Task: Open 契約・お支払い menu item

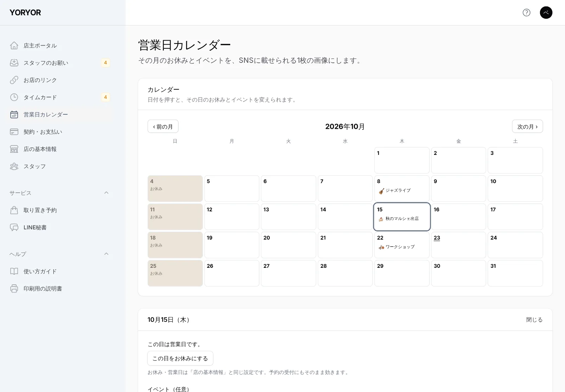Action: 59,132
